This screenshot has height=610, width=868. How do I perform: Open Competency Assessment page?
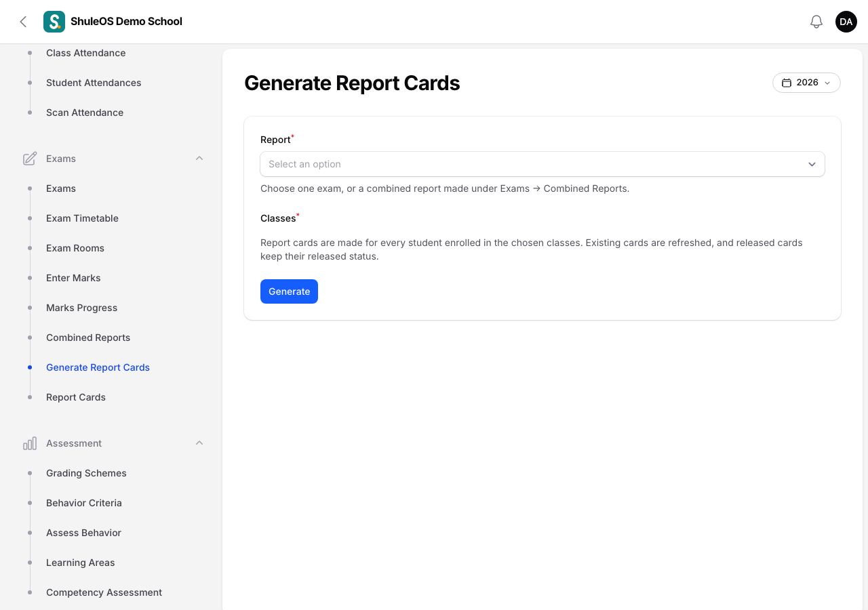pos(104,592)
